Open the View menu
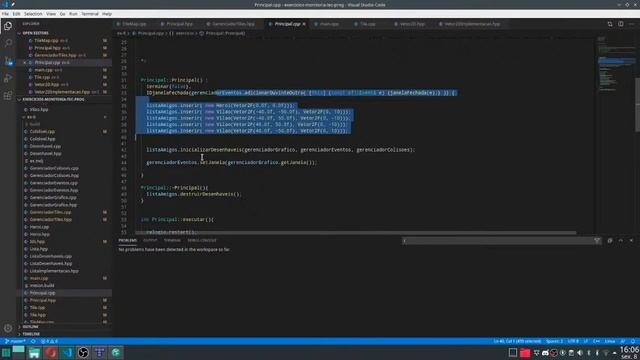640x360 pixels. click(x=51, y=14)
